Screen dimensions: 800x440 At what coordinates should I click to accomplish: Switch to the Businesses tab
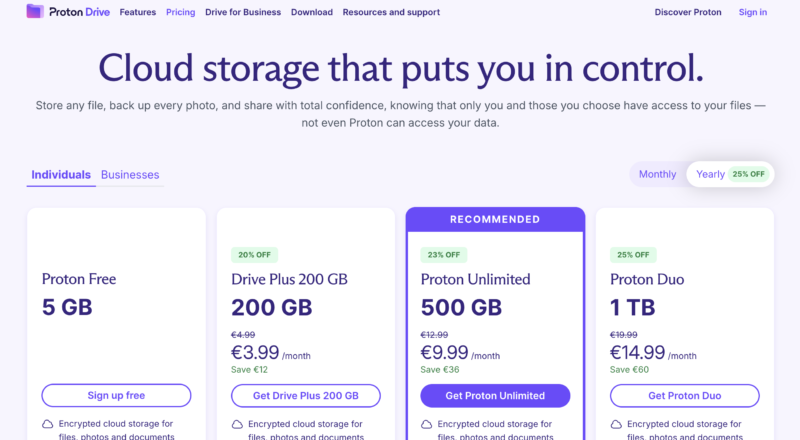130,175
